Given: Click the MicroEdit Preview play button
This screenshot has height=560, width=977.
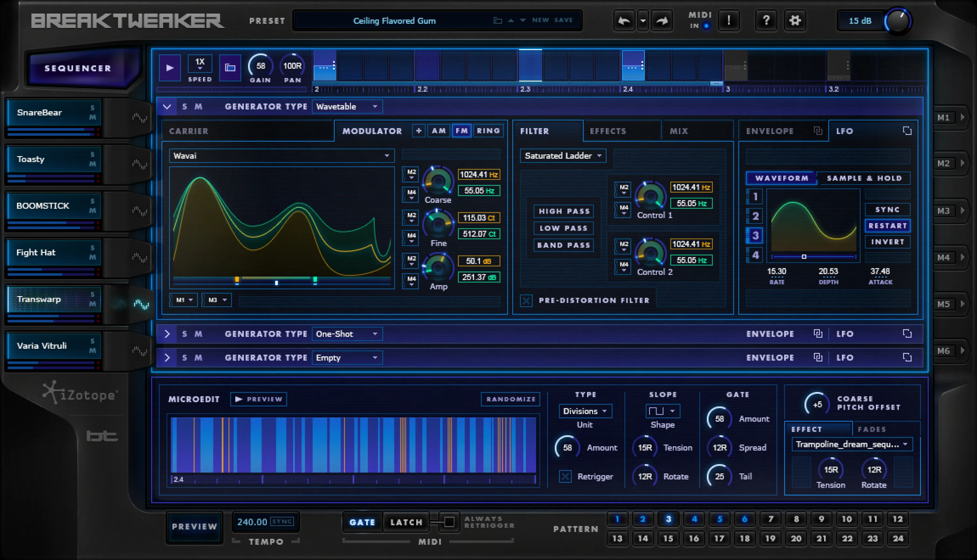Looking at the screenshot, I should 259,399.
